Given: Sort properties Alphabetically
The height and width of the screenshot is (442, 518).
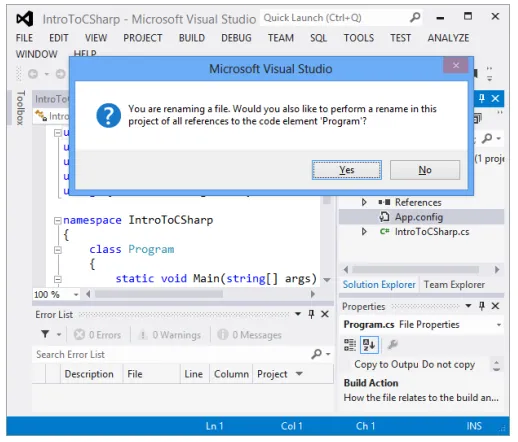Looking at the screenshot, I should coord(369,345).
